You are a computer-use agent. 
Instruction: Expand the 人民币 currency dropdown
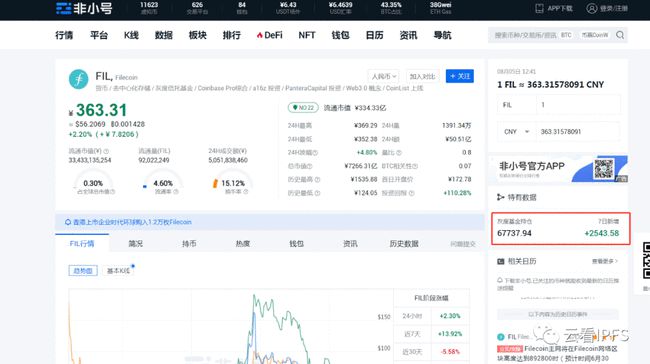point(383,76)
